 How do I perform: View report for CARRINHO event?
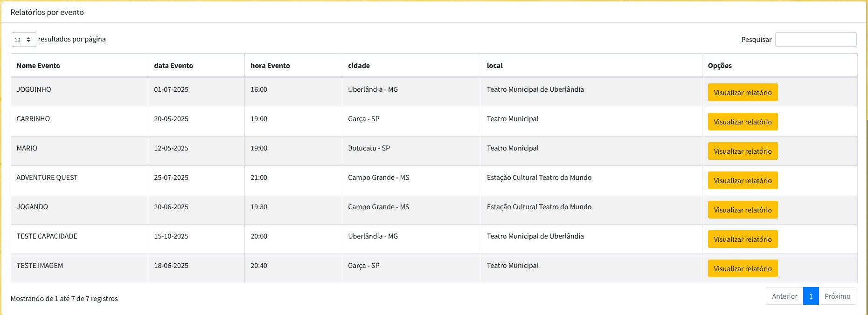(x=743, y=122)
